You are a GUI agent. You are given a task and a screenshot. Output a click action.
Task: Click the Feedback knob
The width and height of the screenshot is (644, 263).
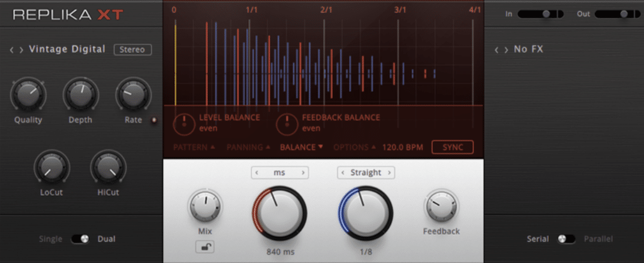(x=441, y=206)
